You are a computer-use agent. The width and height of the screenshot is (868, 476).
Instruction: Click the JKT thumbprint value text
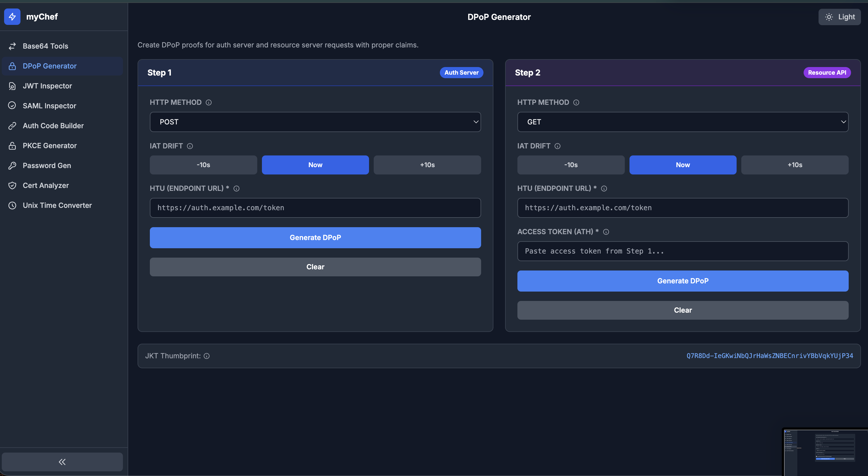[770, 356]
